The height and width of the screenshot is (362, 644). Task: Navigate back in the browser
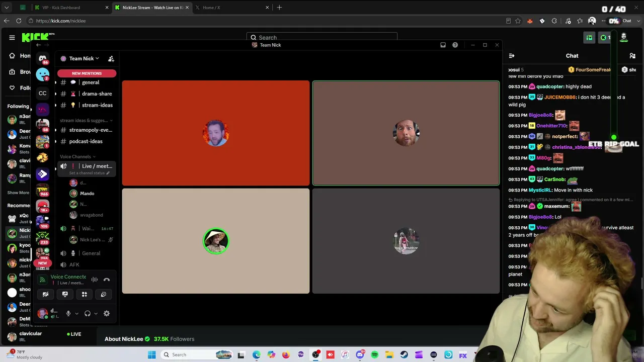coord(7,21)
